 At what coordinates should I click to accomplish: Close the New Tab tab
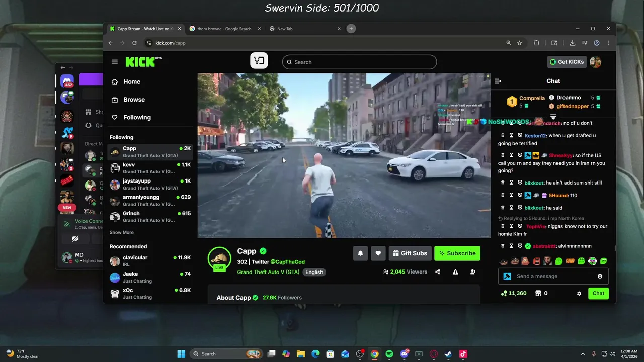(339, 29)
